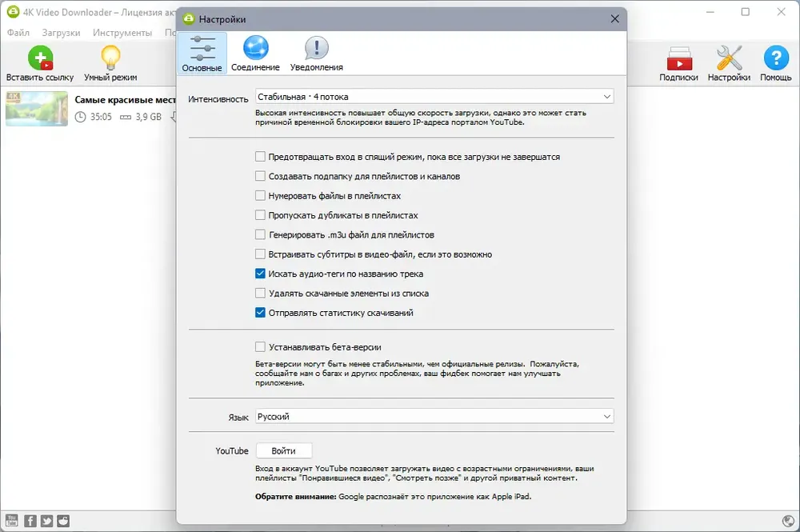Click the Twitter icon in status bar
Image resolution: width=800 pixels, height=532 pixels.
click(x=47, y=521)
